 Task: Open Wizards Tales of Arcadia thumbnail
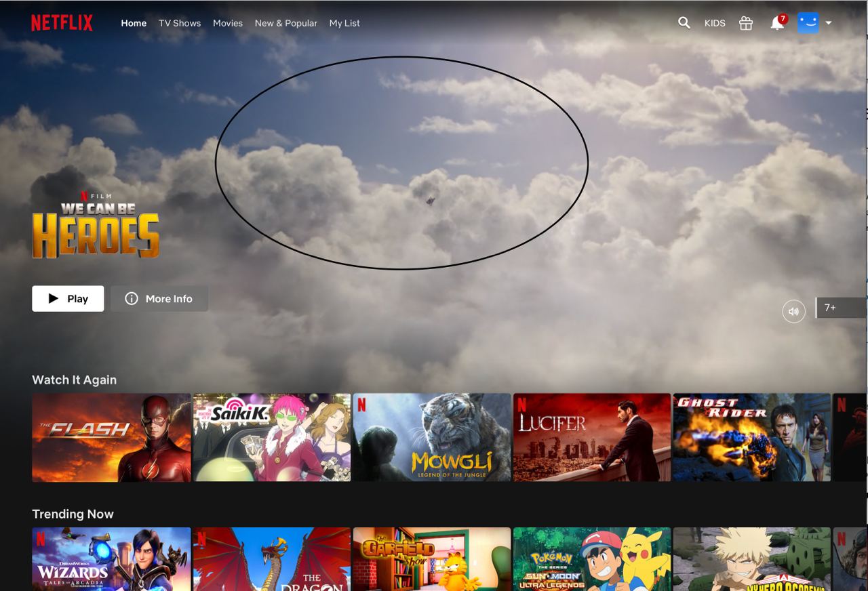[111, 559]
